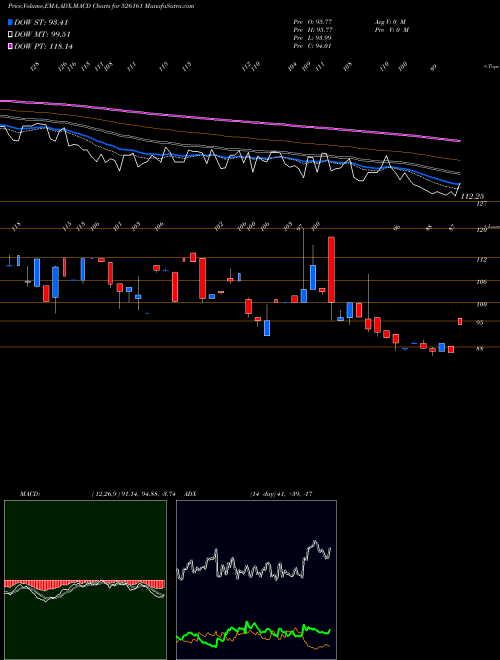Click the green line in the ADX panel
Viewport: 500px width, 660px height.
tap(253, 629)
